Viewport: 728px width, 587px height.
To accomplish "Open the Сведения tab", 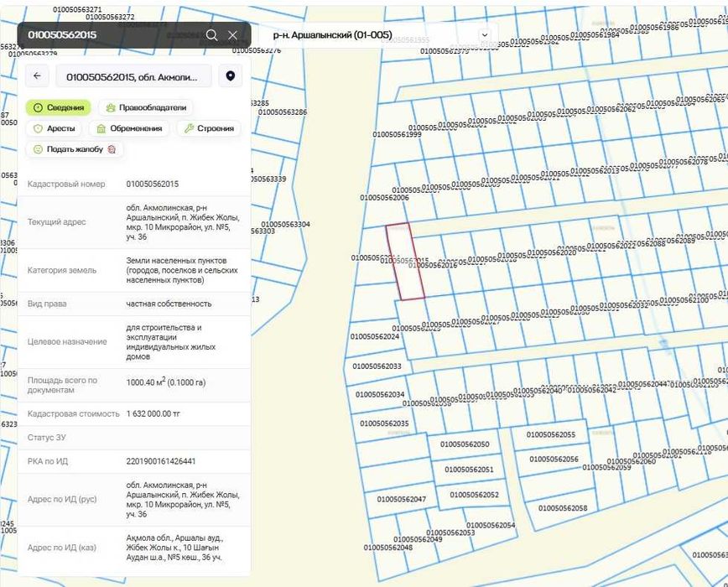I will 59,107.
